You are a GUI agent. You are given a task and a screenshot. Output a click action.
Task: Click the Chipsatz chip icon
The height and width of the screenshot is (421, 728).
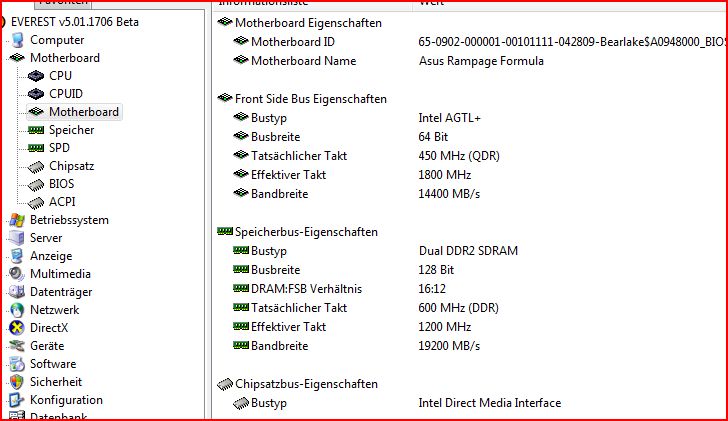coord(36,167)
